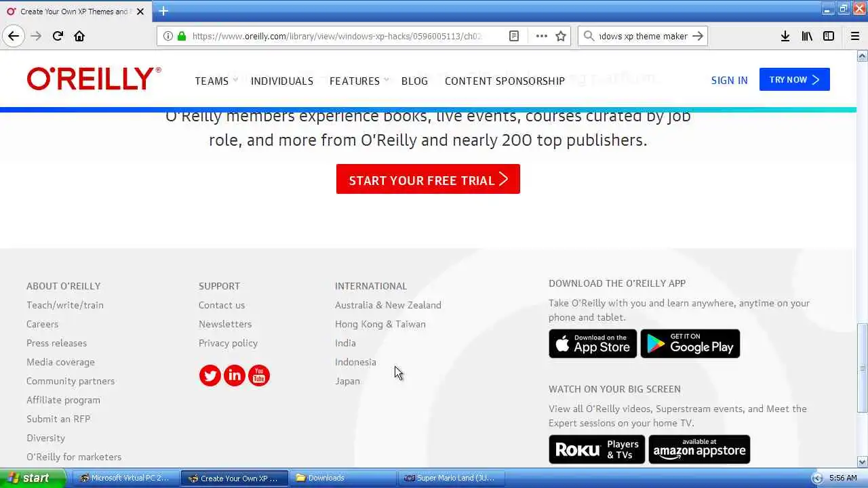Open the INDIVIDUALS menu item
The height and width of the screenshot is (488, 868).
[282, 81]
